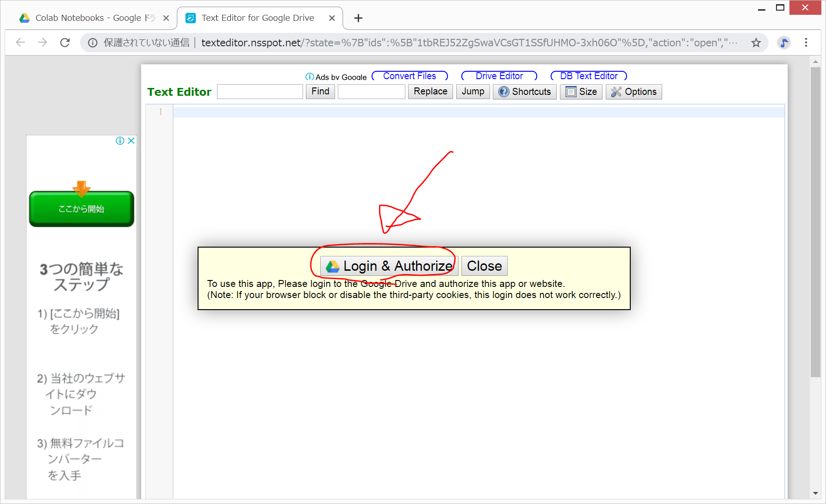The width and height of the screenshot is (826, 504).
Task: Open the Shortcuts help button
Action: [524, 92]
